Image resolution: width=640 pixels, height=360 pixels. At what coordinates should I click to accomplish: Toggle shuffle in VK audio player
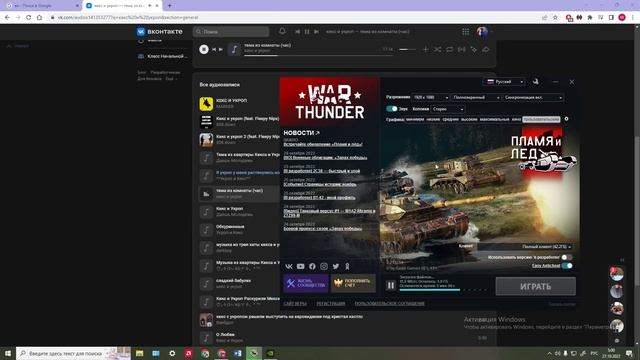coord(438,49)
